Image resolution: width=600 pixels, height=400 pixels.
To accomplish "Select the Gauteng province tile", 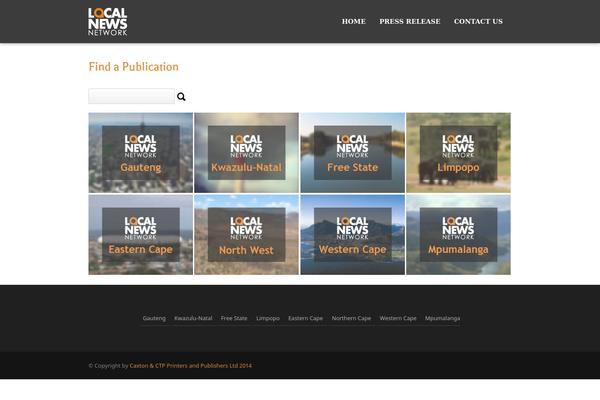I will (141, 152).
